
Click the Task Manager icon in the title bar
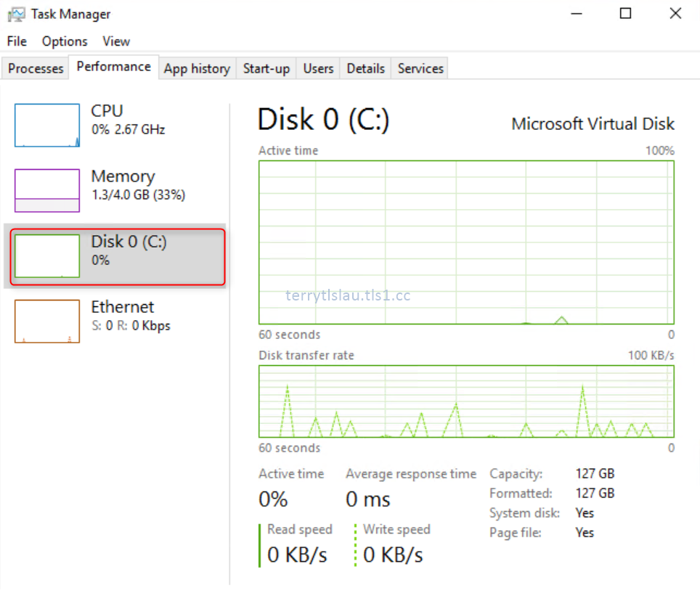tap(16, 13)
